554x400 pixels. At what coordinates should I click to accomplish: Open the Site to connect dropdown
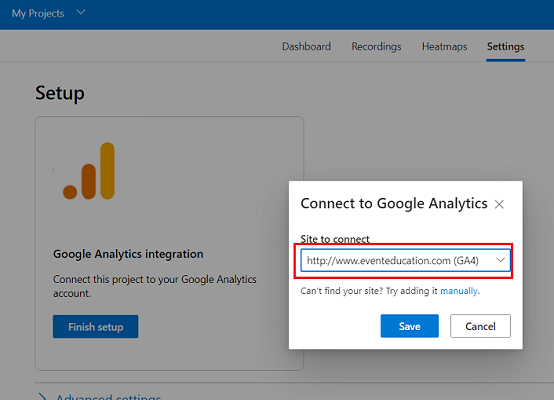pyautogui.click(x=405, y=260)
